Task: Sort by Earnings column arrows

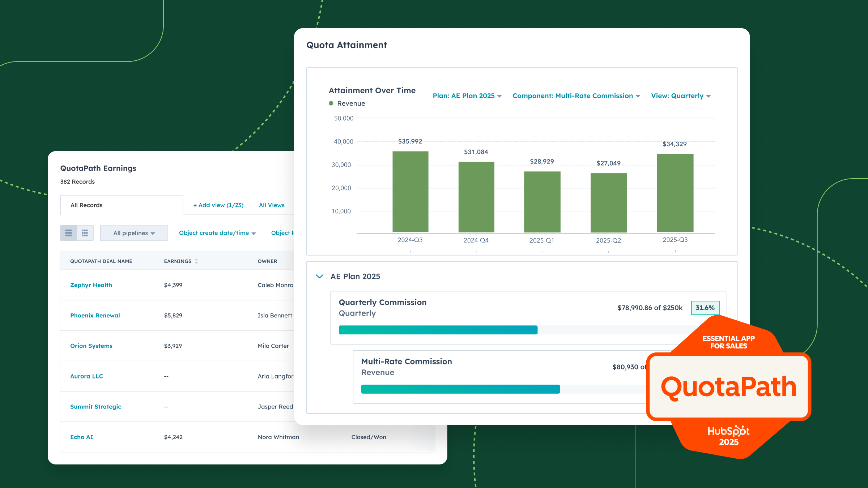Action: [x=196, y=261]
